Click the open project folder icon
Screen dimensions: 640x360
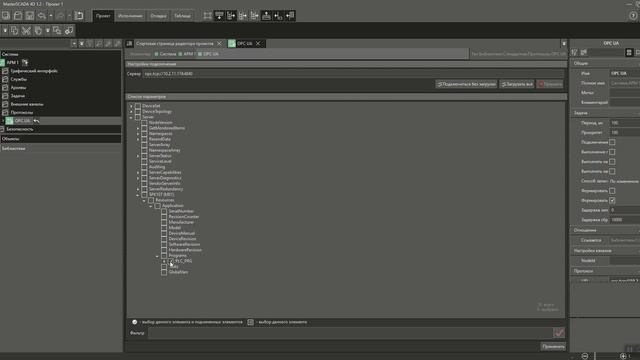point(18,16)
